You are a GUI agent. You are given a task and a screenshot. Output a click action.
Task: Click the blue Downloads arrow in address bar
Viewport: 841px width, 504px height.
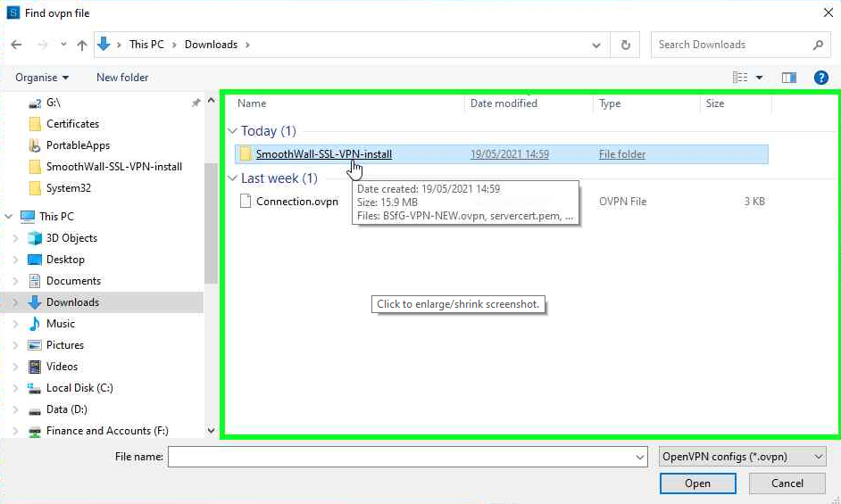pos(104,44)
